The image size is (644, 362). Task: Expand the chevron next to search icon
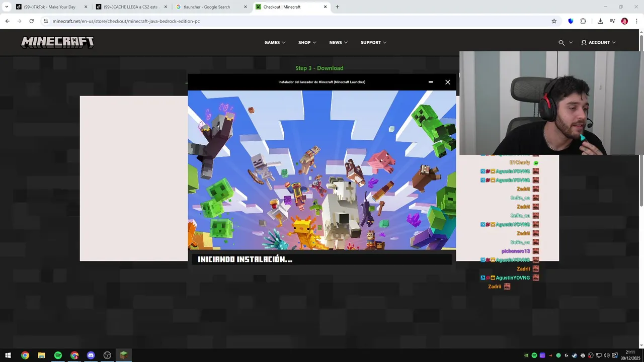point(571,43)
